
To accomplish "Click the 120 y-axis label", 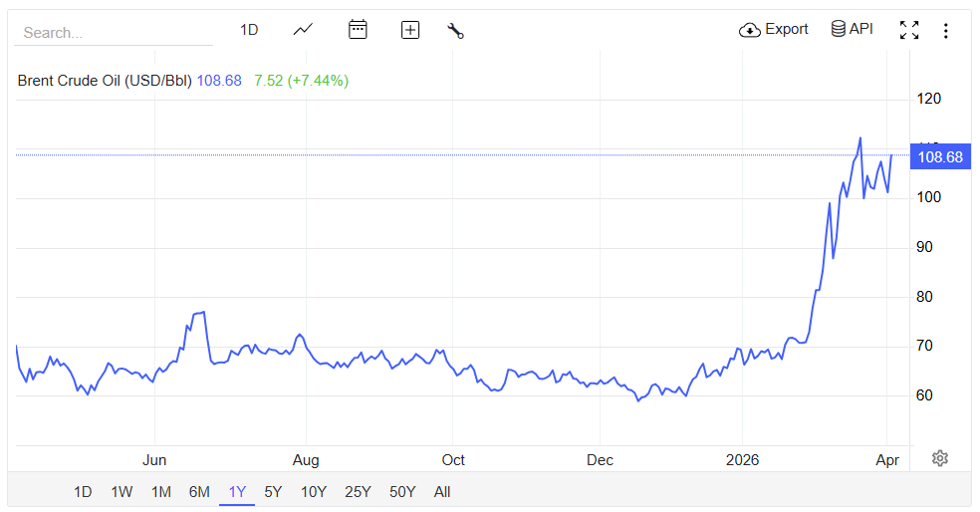I will tap(929, 99).
